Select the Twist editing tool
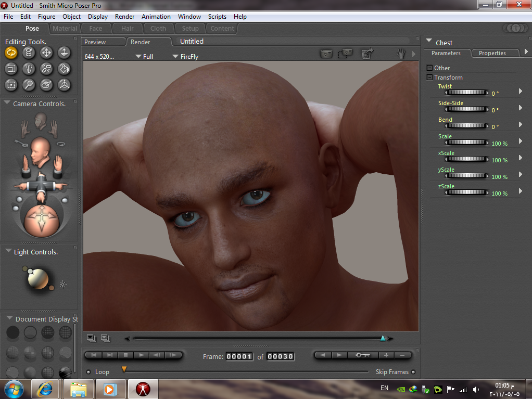 (x=29, y=52)
